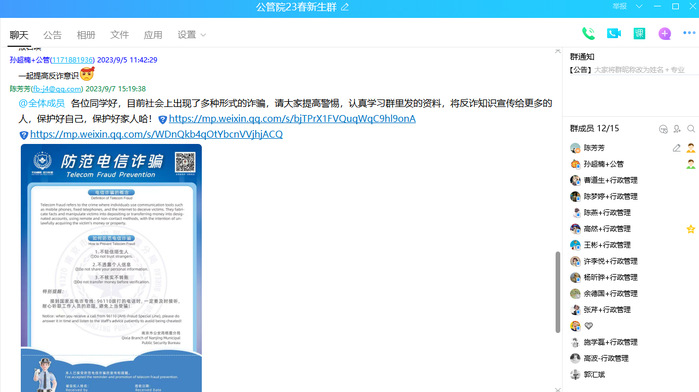Open the 文件 files tab
The width and height of the screenshot is (699, 392).
[x=119, y=35]
